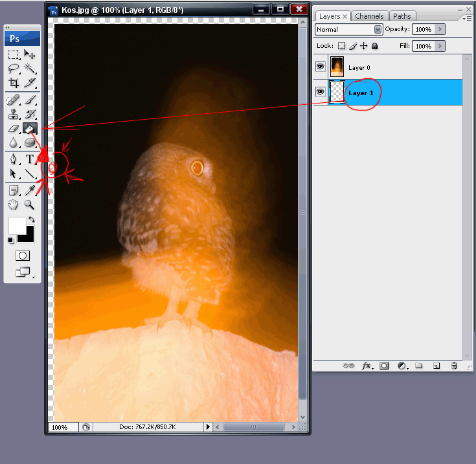Select the Zoom magnifier tool
This screenshot has height=464, width=476.
click(x=30, y=204)
